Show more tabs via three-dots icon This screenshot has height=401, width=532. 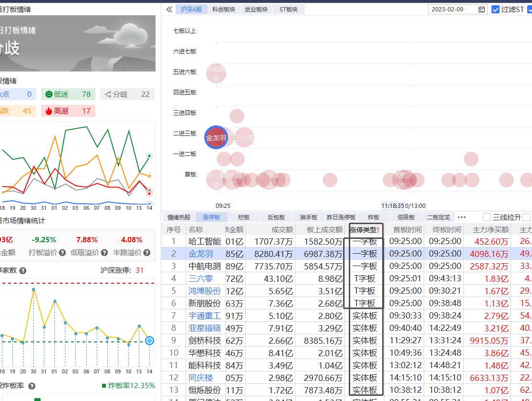(462, 217)
